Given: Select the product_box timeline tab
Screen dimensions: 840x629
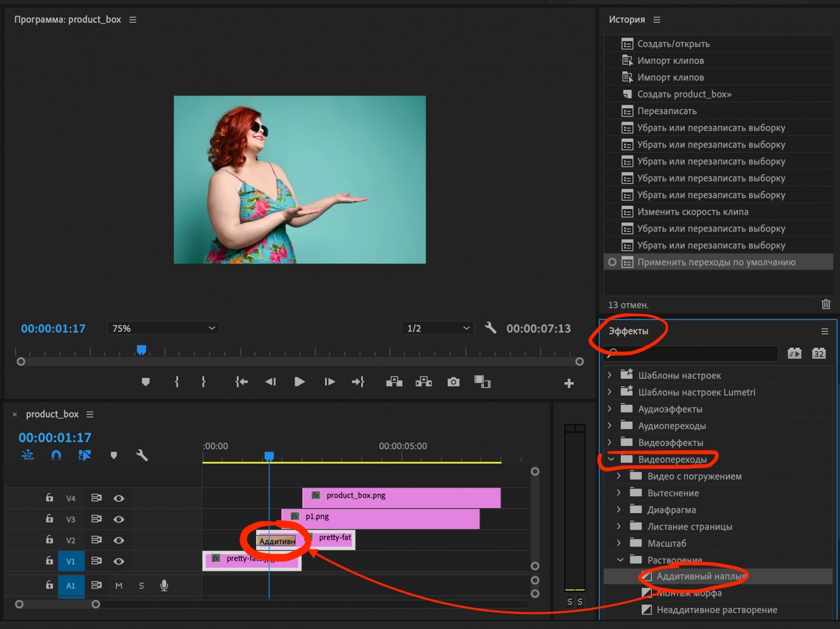Looking at the screenshot, I should (52, 414).
